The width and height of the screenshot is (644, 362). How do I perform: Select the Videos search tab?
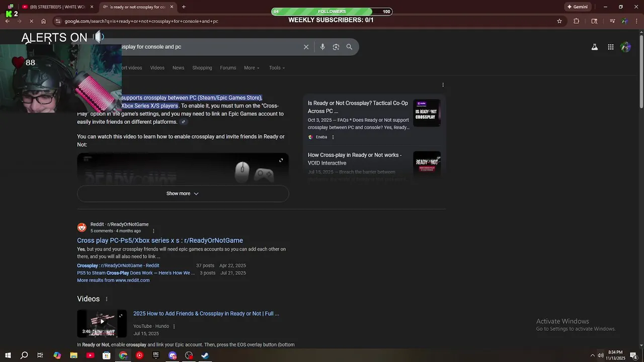pos(157,68)
